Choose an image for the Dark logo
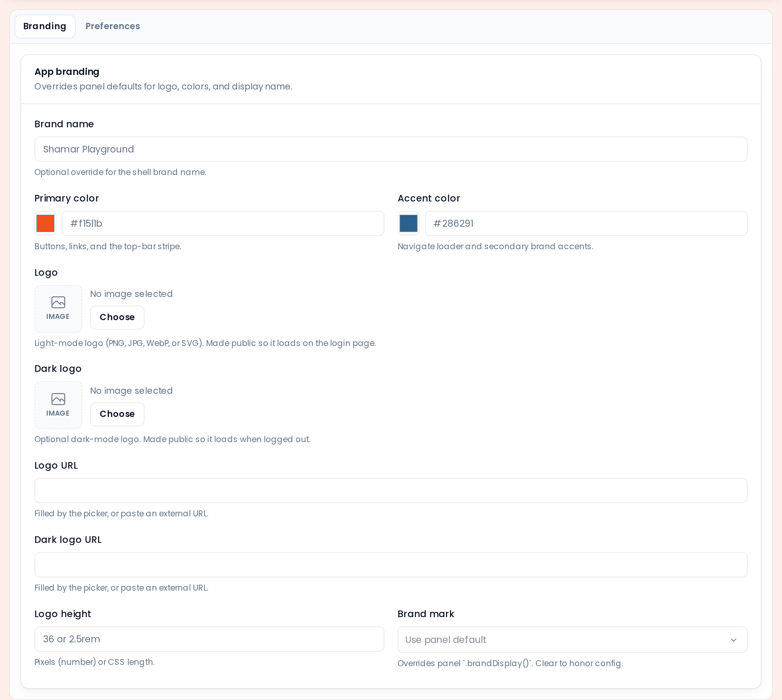 pyautogui.click(x=117, y=414)
